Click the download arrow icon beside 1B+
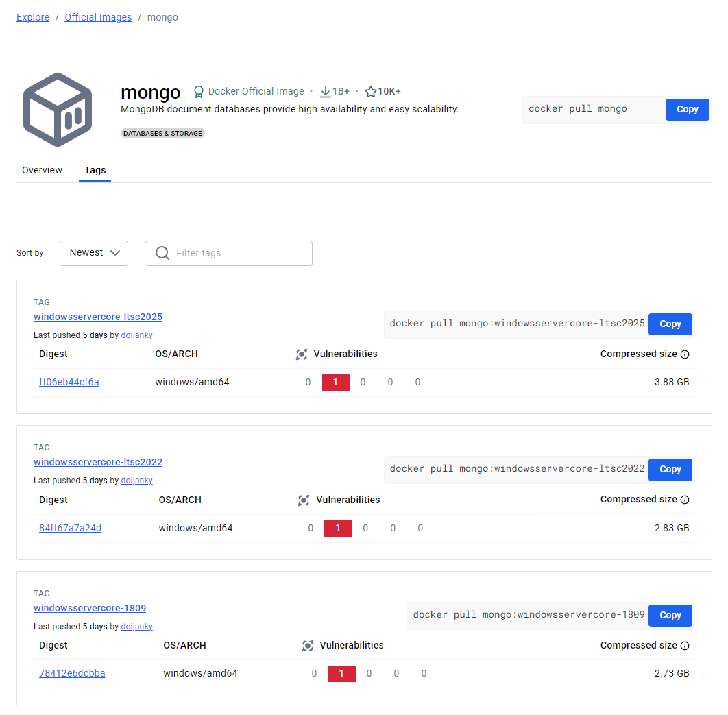728x715 pixels. 326,90
